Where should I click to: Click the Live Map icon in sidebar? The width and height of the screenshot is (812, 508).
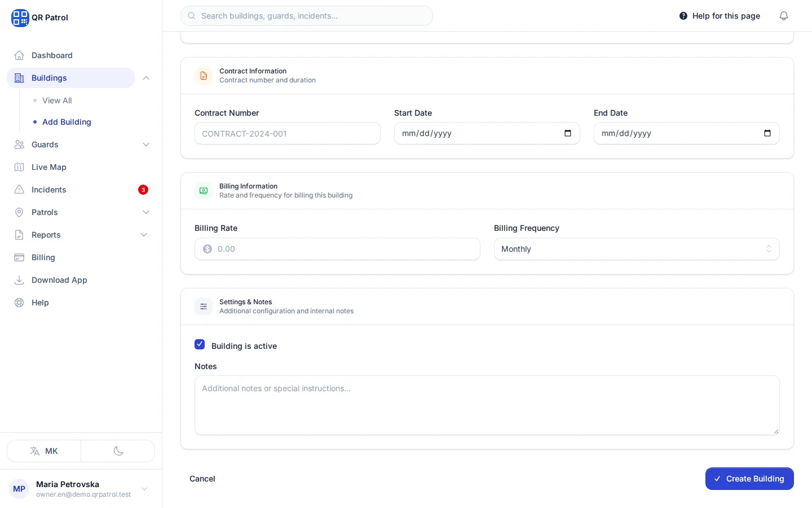19,167
